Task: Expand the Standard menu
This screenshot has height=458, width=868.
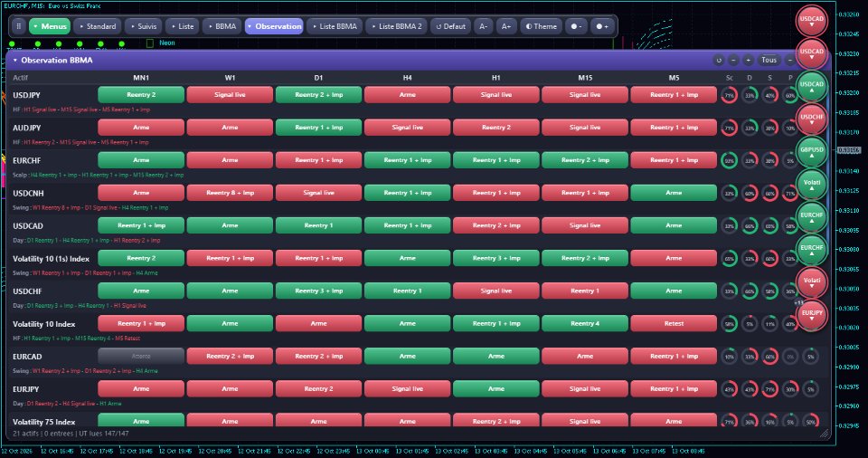Action: [98, 26]
